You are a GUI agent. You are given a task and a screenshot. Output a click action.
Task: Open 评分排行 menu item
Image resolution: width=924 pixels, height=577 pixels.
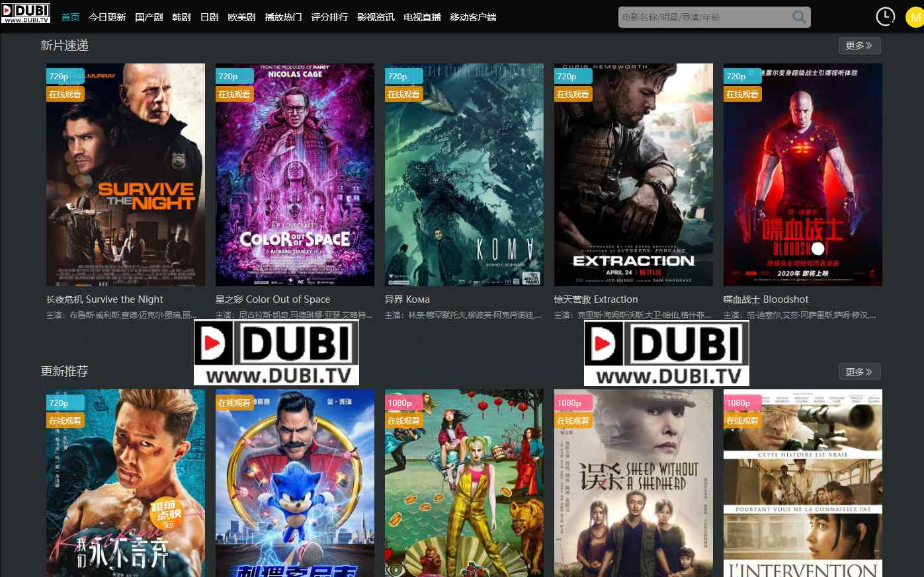click(329, 17)
